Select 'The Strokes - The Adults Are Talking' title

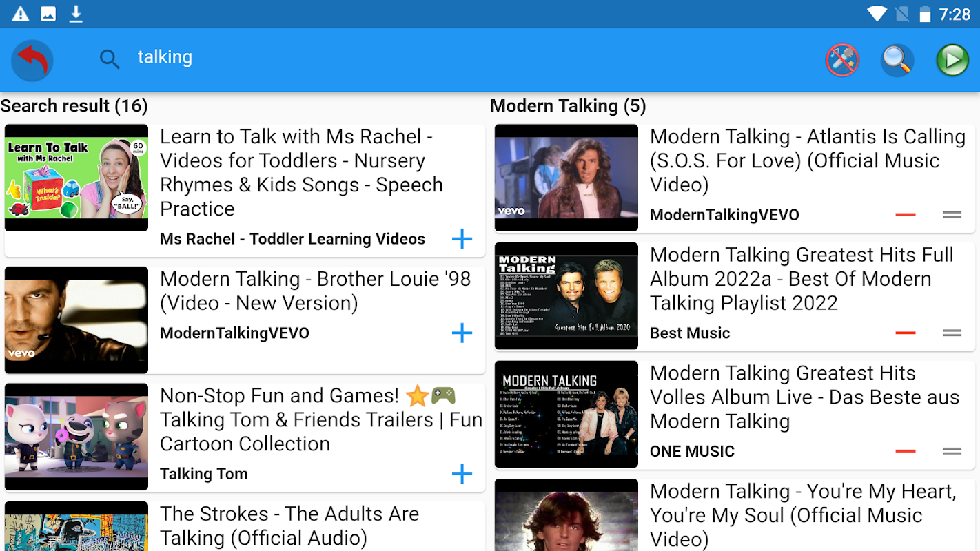289,526
